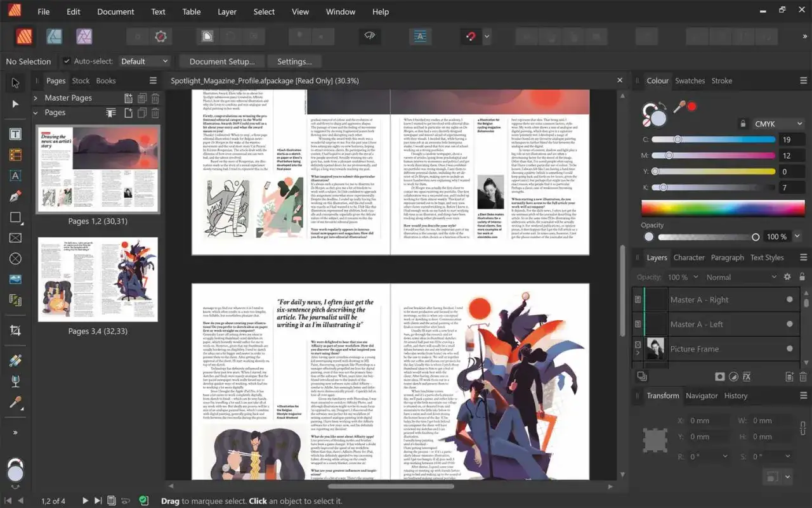The image size is (812, 508).
Task: Switch to Text Styles tab
Action: pyautogui.click(x=767, y=257)
